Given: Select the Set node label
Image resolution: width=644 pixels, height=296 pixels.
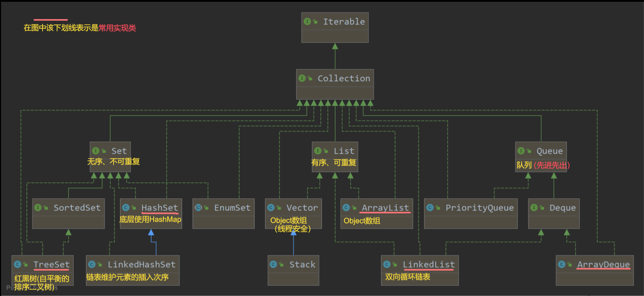Looking at the screenshot, I should pos(119,151).
